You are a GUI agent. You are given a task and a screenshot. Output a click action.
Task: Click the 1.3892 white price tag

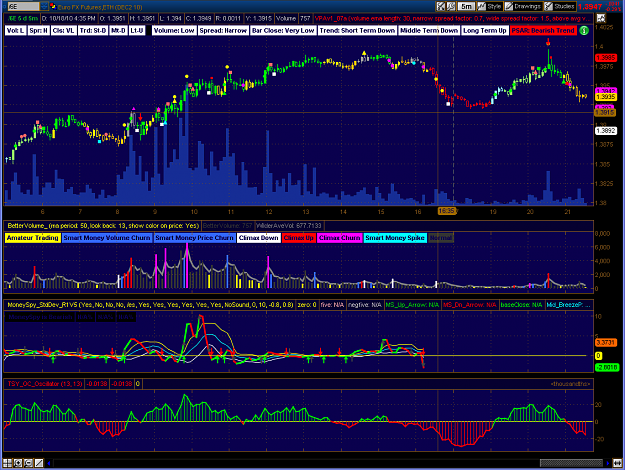pos(606,131)
